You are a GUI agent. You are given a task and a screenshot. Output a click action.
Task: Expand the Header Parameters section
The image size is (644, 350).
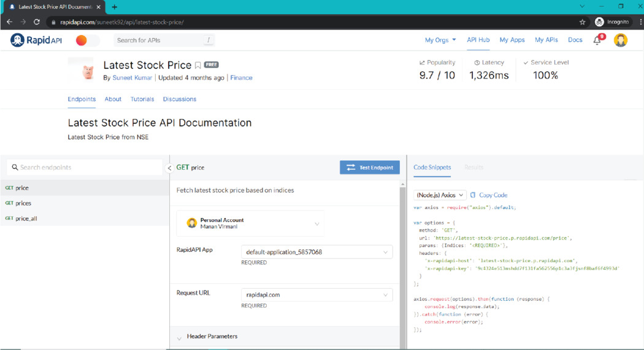pyautogui.click(x=285, y=336)
